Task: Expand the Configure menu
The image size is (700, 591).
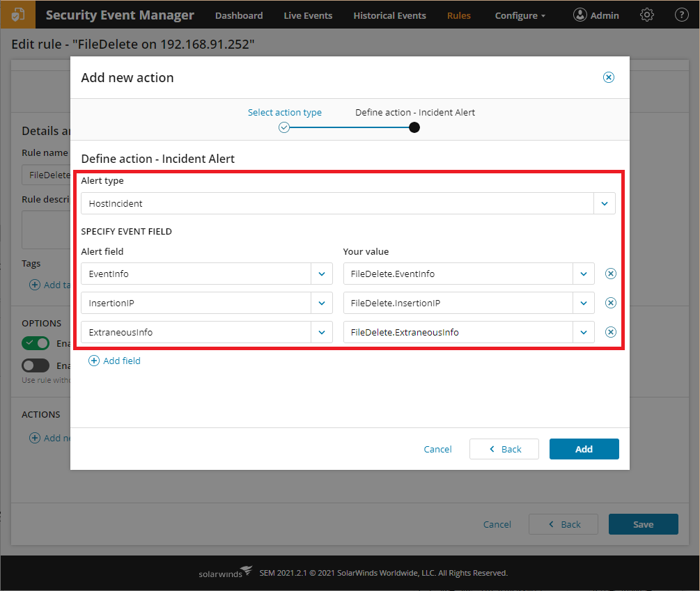Action: (x=520, y=15)
